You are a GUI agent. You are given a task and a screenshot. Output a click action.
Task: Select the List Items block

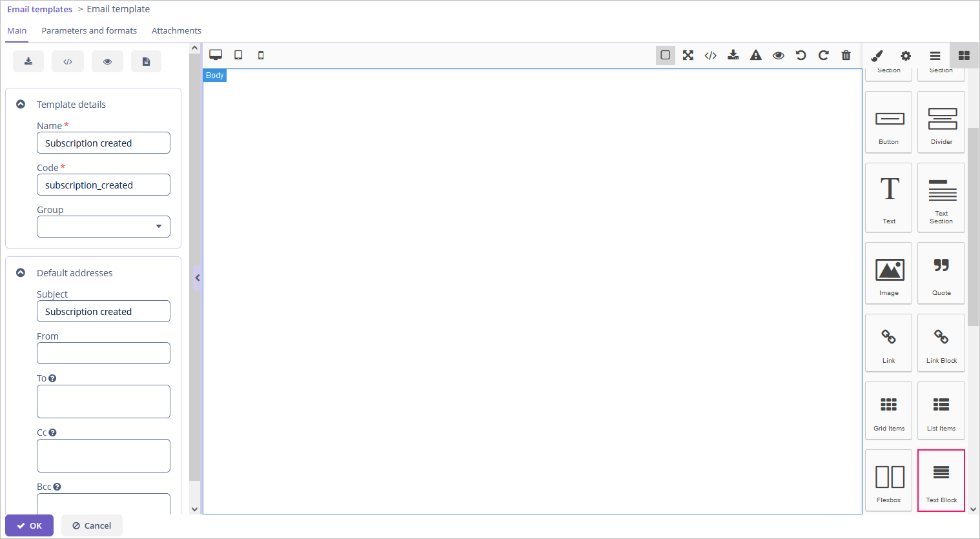941,411
